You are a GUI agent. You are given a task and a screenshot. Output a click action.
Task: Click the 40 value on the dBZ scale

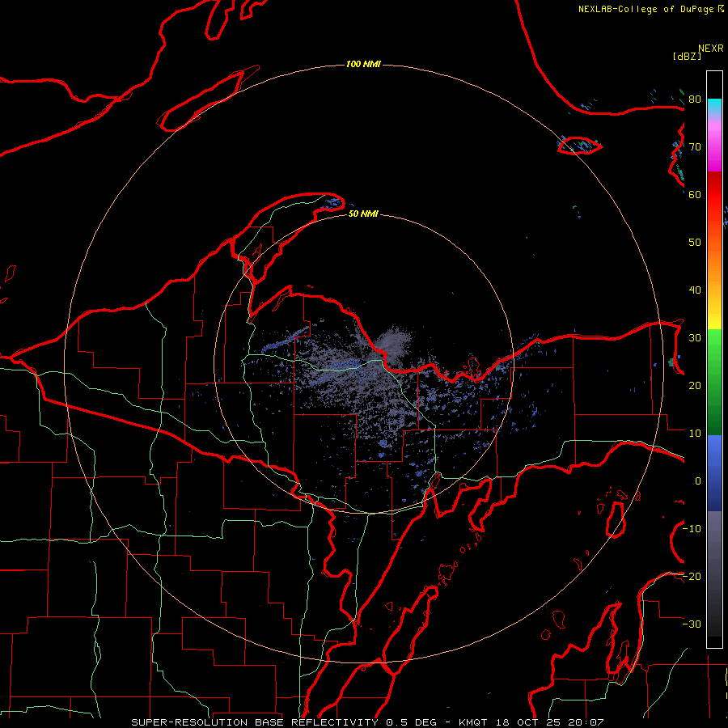click(x=695, y=290)
